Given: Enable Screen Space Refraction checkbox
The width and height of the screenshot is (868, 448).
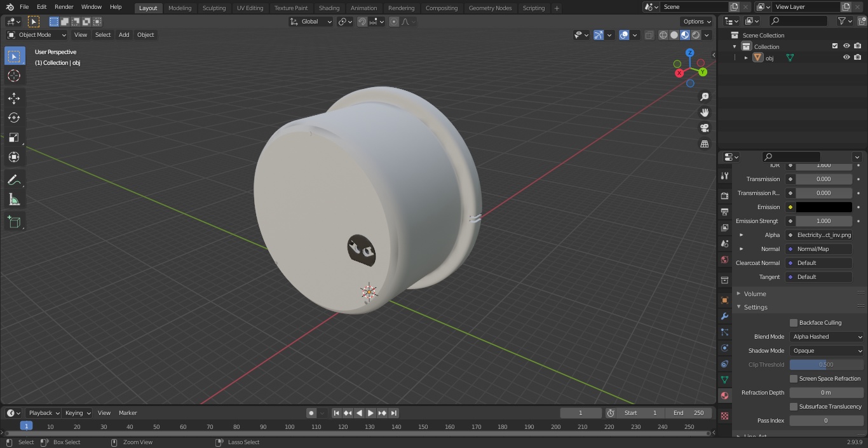Looking at the screenshot, I should [x=794, y=379].
